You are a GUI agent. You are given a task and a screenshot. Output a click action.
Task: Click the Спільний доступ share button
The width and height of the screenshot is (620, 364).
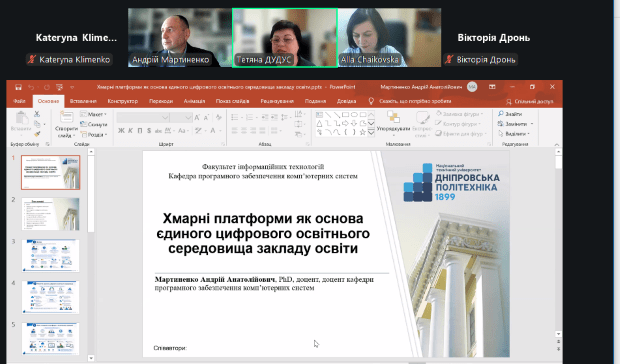pos(529,102)
